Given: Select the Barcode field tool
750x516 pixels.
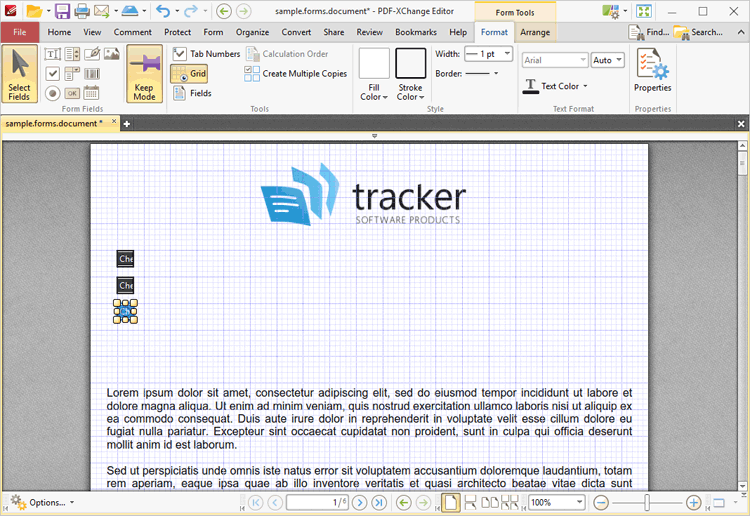Looking at the screenshot, I should coord(92,74).
